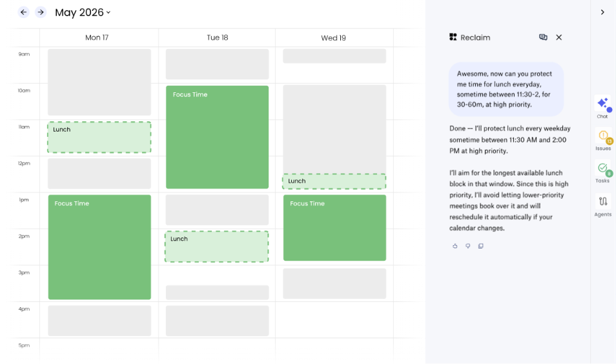Go to next week using forward arrow

coord(41,12)
